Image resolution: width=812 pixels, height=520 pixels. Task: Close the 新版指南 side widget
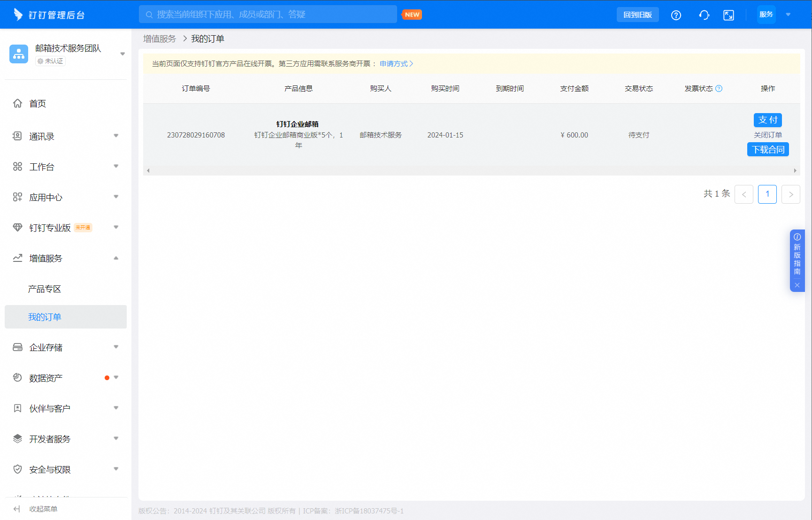[797, 285]
